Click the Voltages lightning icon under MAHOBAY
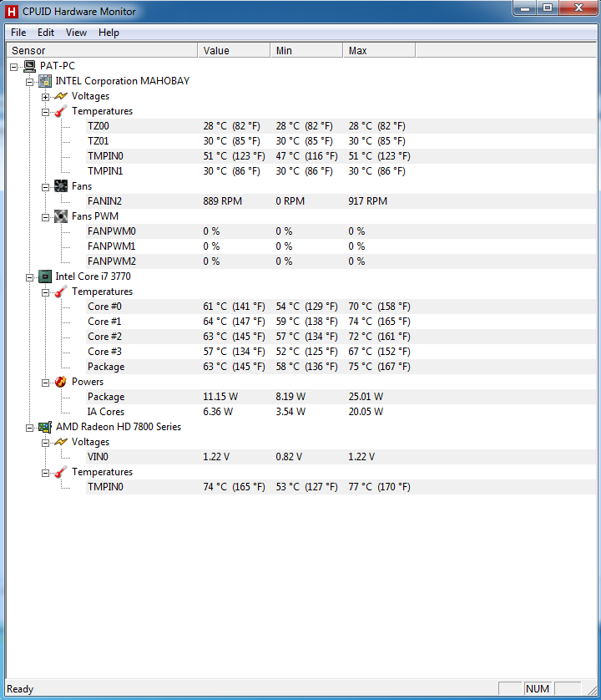 61,96
